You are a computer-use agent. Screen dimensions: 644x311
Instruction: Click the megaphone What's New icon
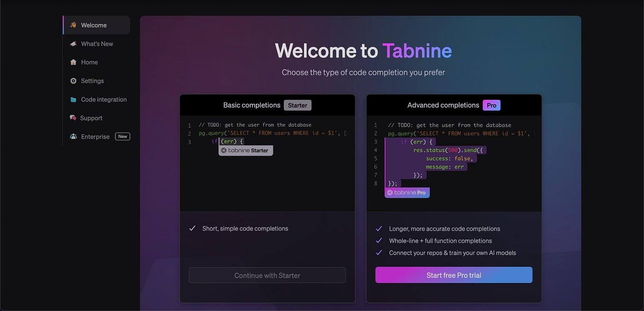(x=73, y=44)
